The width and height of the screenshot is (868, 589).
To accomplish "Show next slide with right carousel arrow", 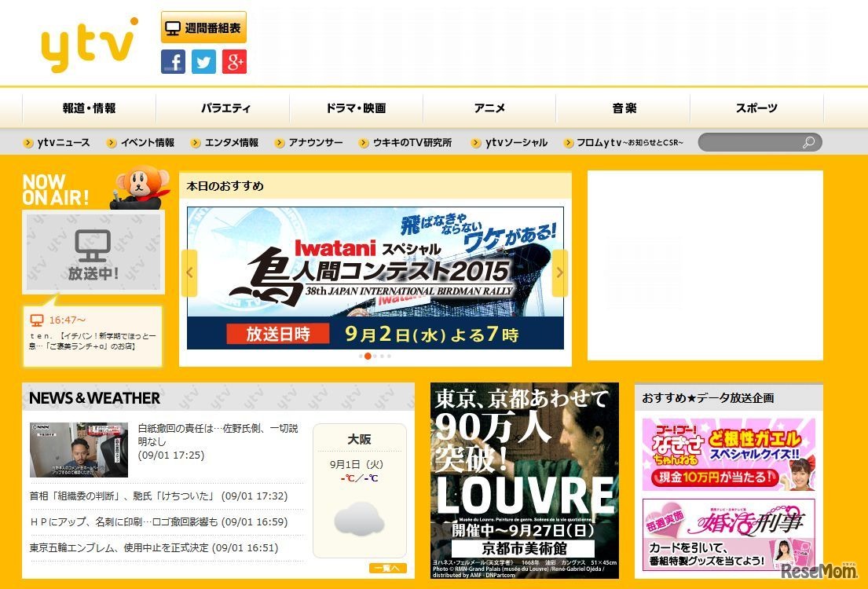I will (x=559, y=273).
